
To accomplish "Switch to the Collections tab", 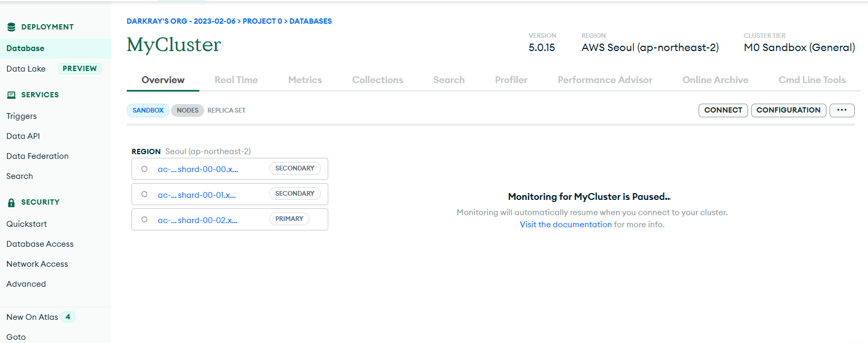I will click(x=378, y=80).
